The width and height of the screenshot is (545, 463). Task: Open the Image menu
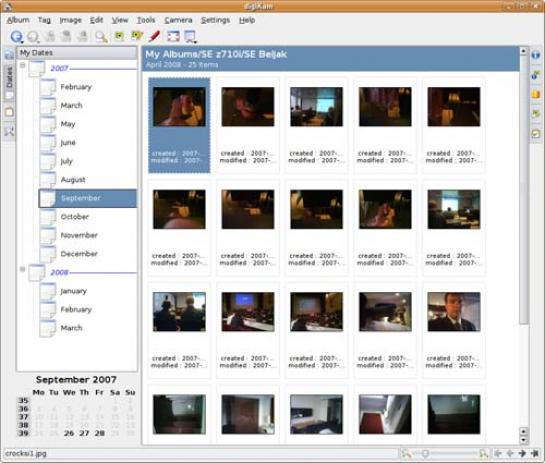click(70, 20)
